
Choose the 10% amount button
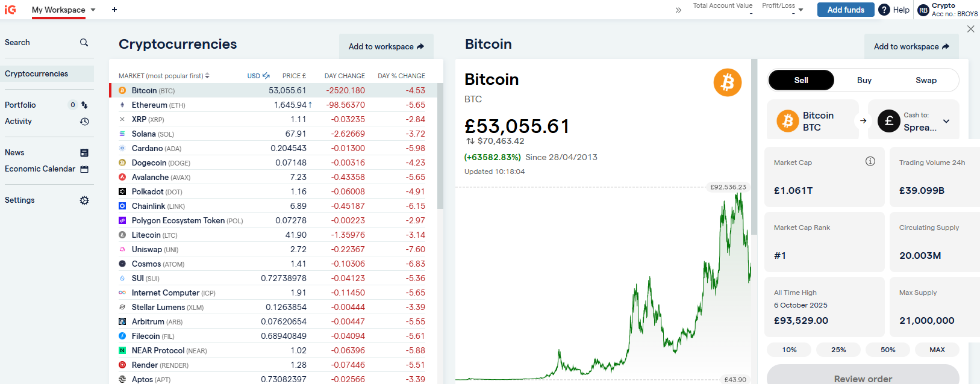click(x=789, y=350)
